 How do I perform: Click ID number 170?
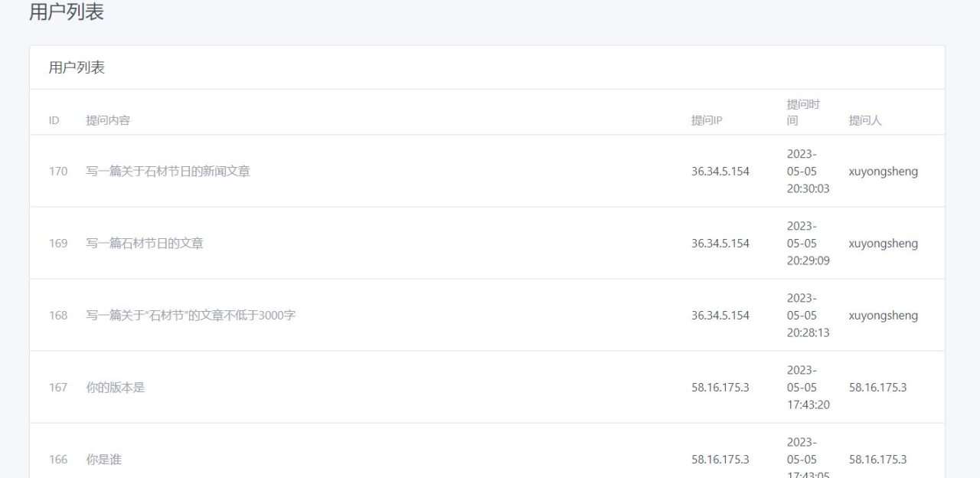[58, 172]
